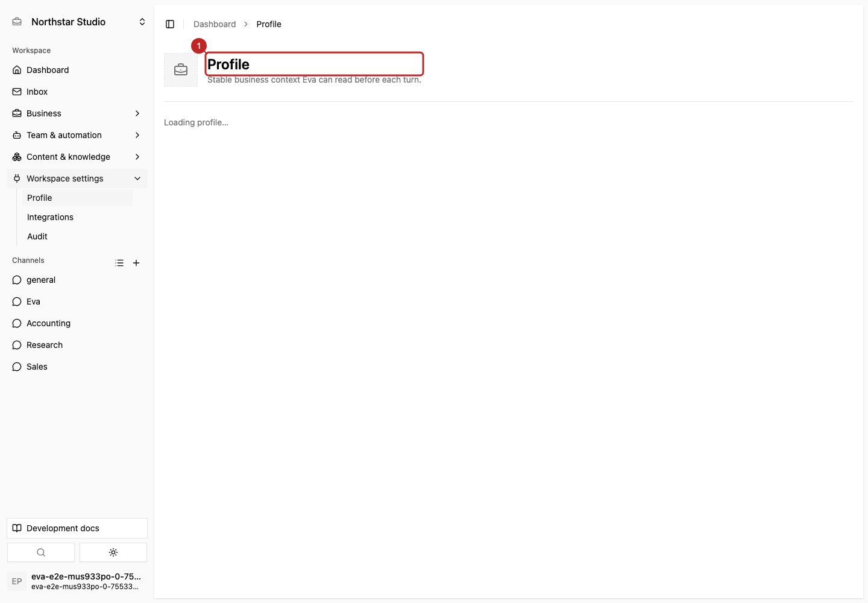868x603 pixels.
Task: Click the 'Loading profile...' text
Action: pyautogui.click(x=196, y=122)
